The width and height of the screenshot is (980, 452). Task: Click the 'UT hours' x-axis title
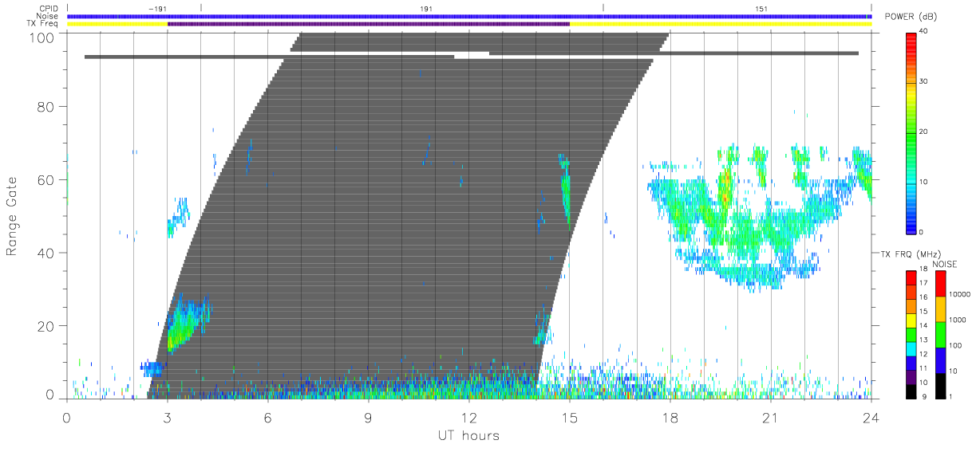point(468,436)
